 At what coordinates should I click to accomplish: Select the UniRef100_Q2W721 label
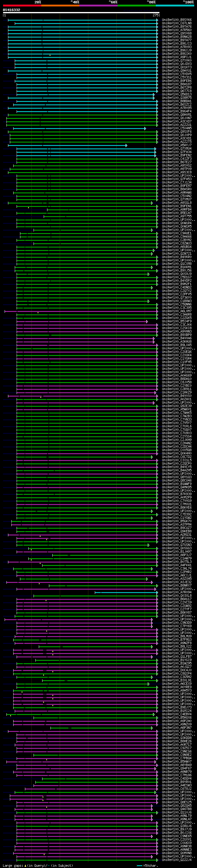point(176,254)
